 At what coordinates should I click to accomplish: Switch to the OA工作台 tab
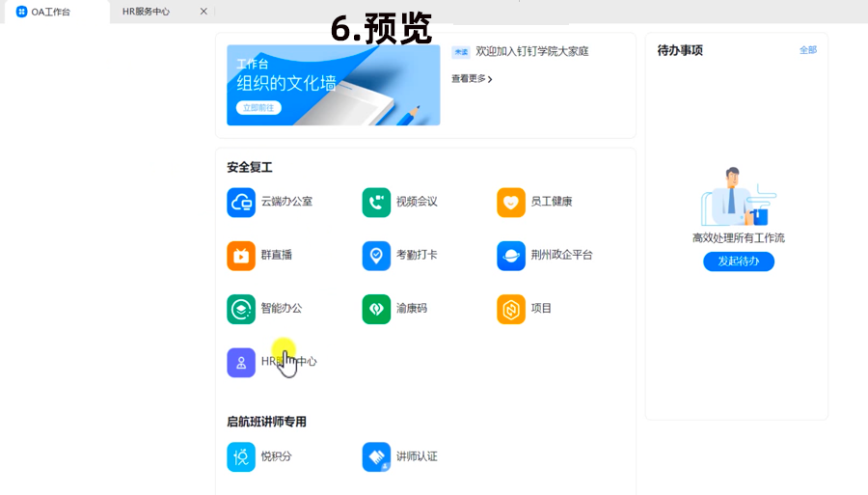tap(55, 12)
